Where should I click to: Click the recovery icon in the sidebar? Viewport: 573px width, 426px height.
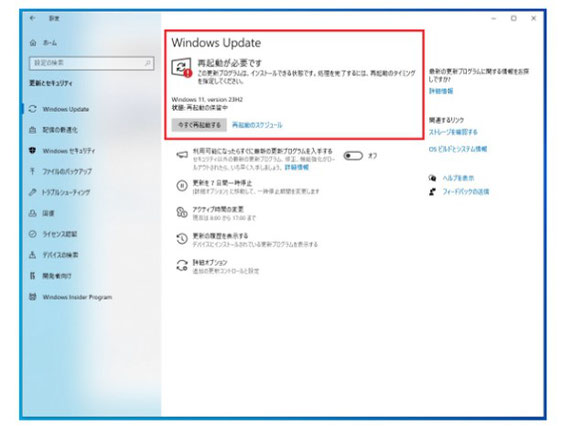[33, 213]
